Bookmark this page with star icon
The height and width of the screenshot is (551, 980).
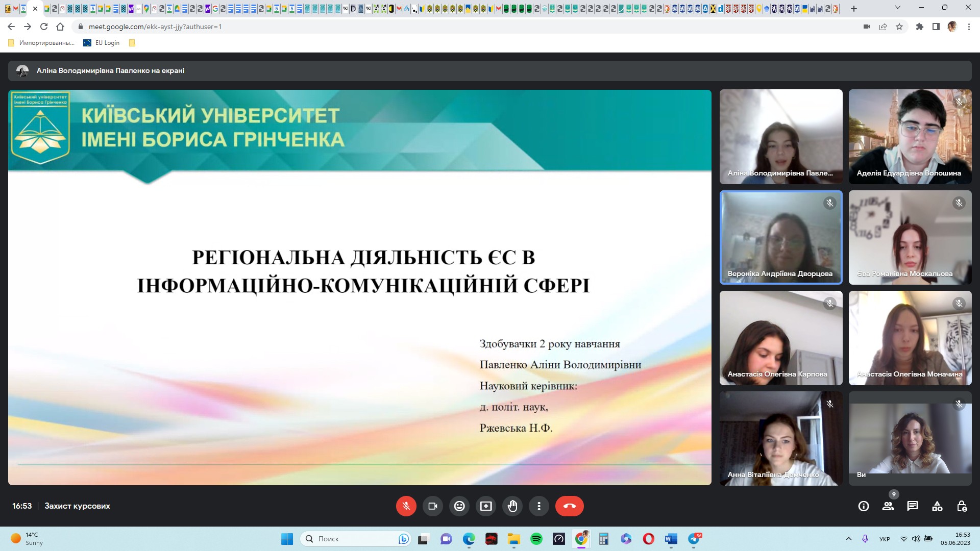tap(899, 27)
